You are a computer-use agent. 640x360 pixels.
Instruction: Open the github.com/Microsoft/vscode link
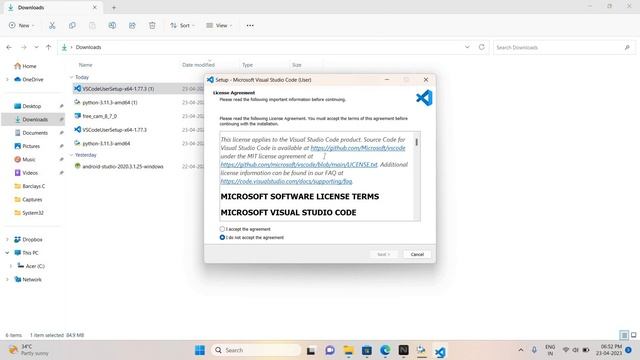358,148
